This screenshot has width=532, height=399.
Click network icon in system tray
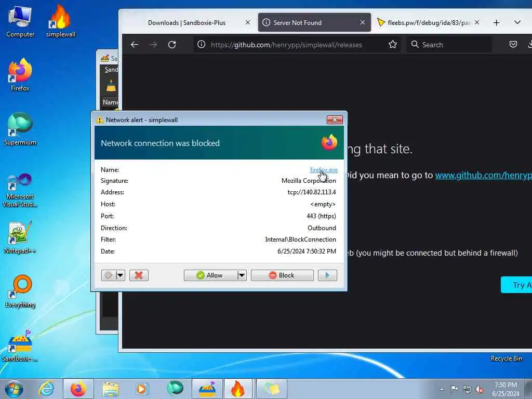tap(467, 389)
